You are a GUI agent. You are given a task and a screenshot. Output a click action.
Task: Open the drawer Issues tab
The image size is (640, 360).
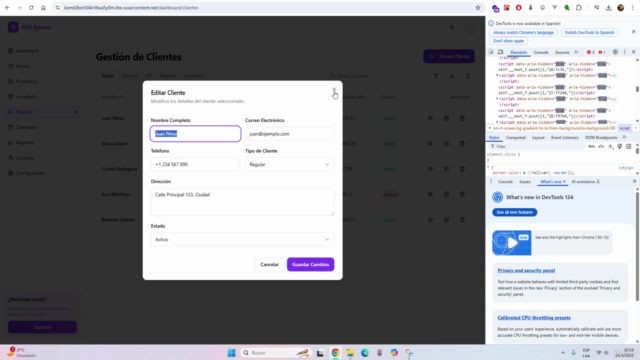click(525, 182)
